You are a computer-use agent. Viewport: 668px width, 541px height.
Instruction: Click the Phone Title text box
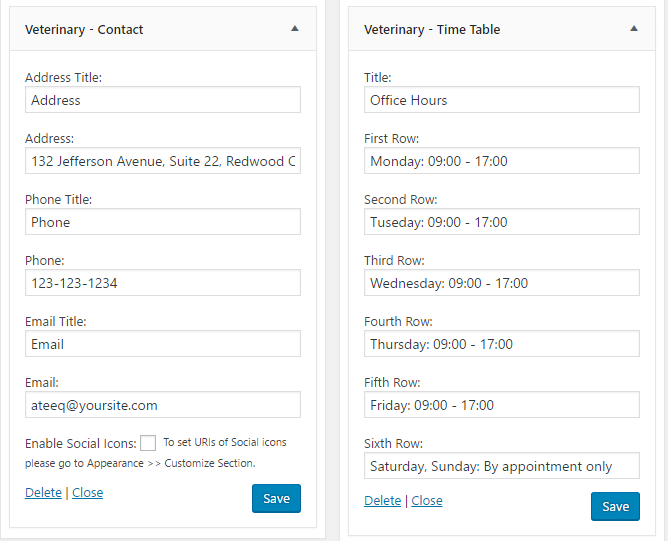coord(162,222)
